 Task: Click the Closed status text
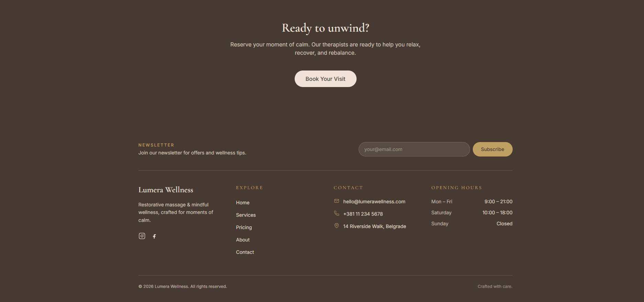point(504,224)
